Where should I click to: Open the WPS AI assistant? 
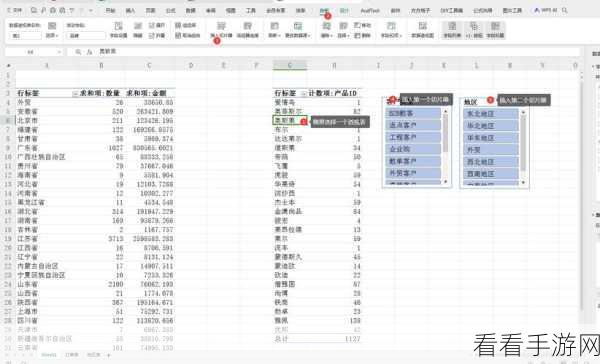(x=545, y=10)
